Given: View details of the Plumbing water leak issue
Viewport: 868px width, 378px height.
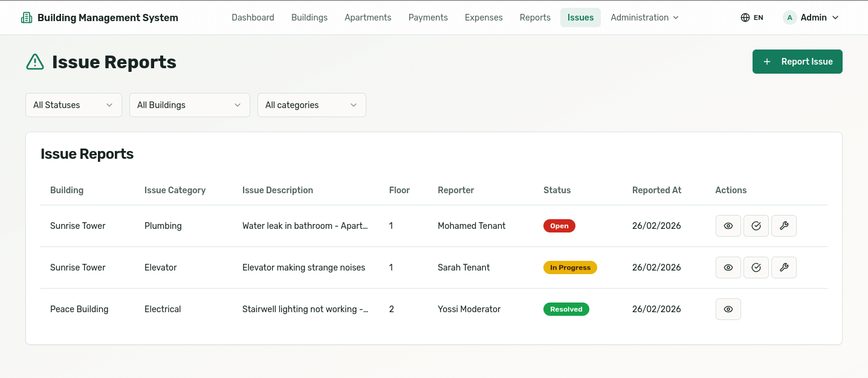Looking at the screenshot, I should tap(728, 226).
